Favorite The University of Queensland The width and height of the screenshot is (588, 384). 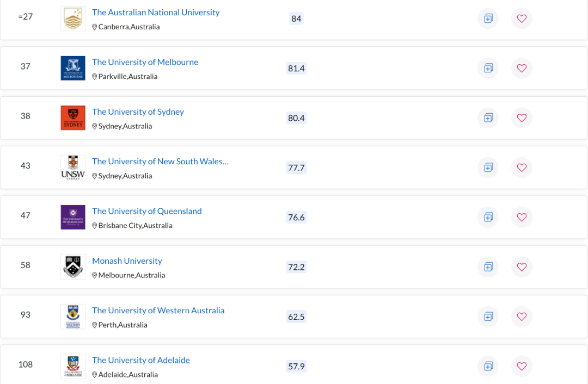(522, 217)
